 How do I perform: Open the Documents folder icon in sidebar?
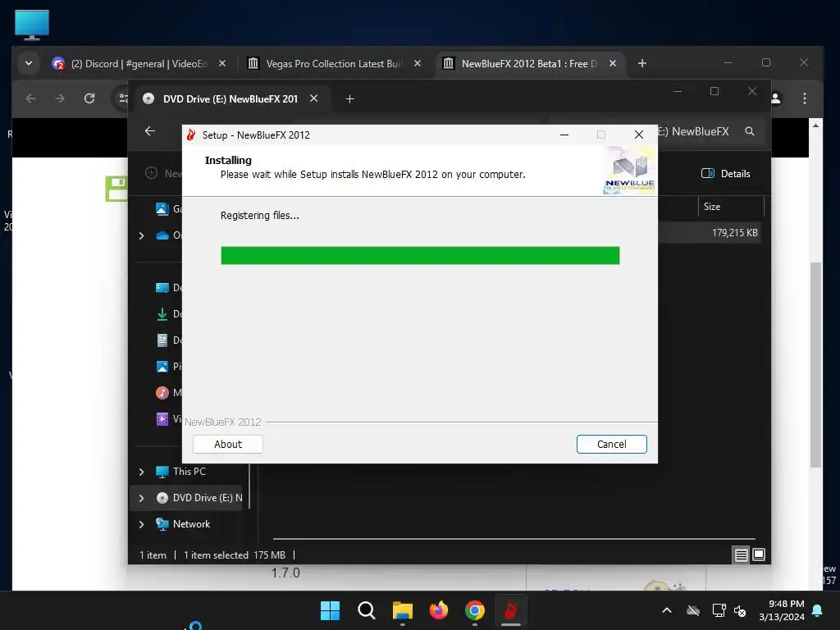pos(162,340)
